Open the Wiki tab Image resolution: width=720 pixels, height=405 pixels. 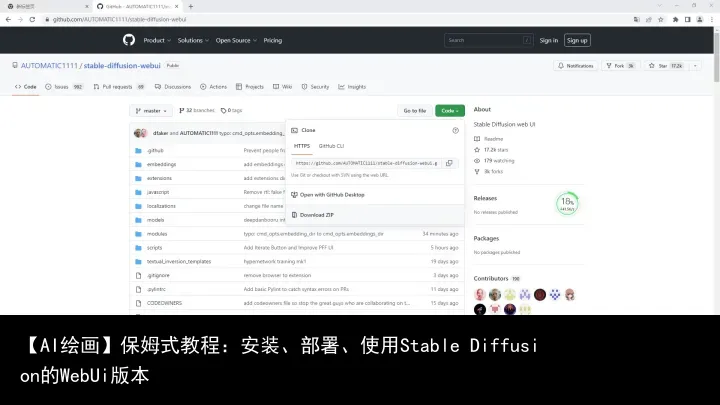(x=282, y=87)
